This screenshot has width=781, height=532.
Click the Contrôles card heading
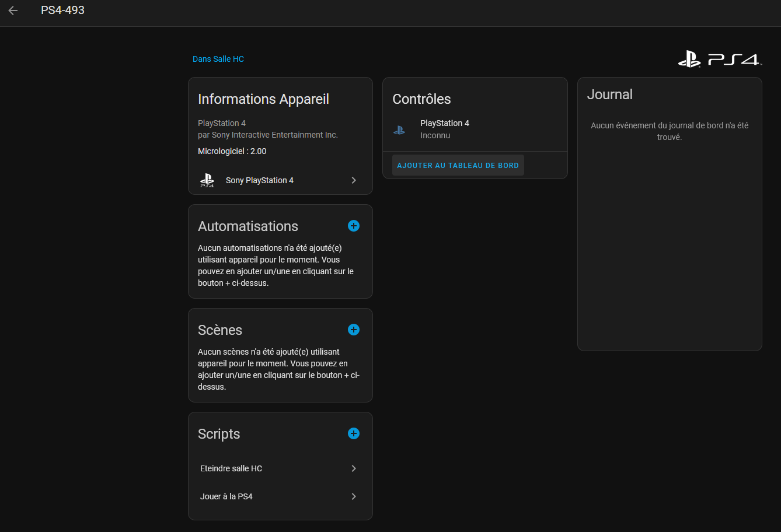click(x=422, y=99)
